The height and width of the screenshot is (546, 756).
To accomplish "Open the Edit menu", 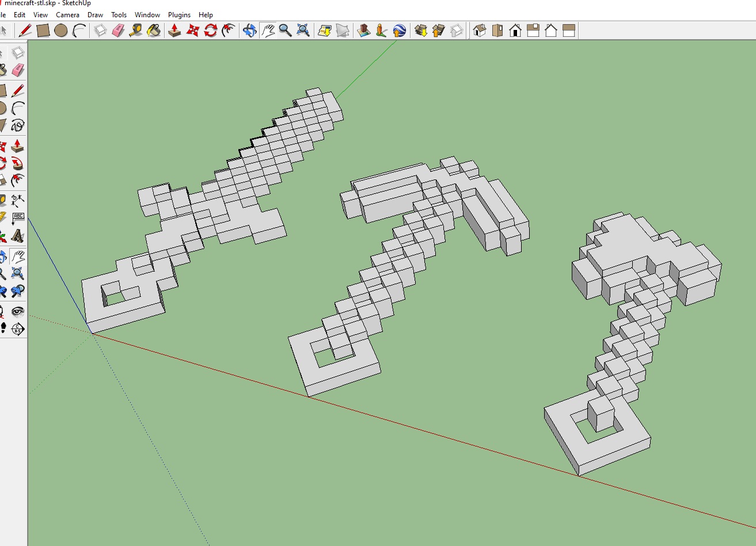I will [20, 15].
